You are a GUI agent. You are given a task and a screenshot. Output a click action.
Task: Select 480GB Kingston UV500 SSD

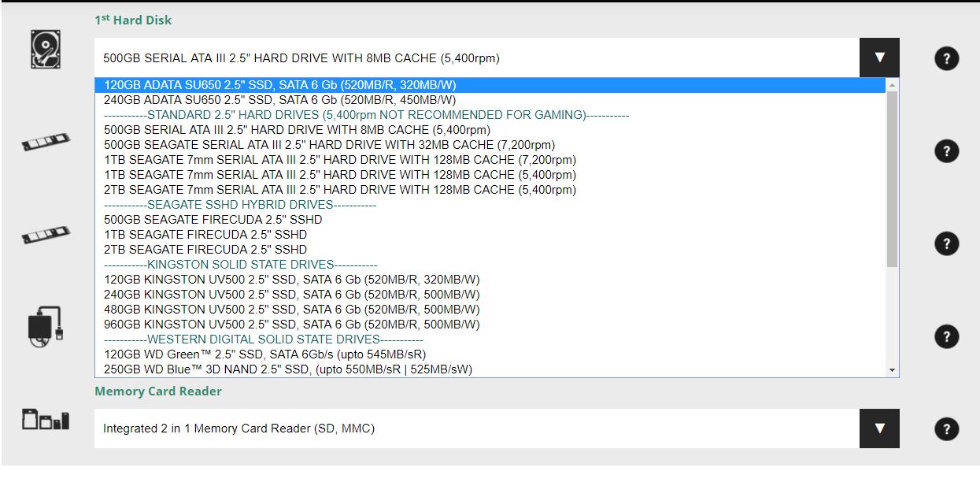[x=490, y=310]
